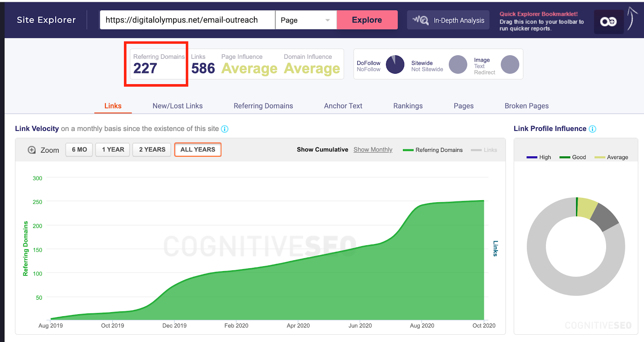Click the Sitewide pie chart circle
Screen dimensions: 644x342
pyautogui.click(x=458, y=64)
